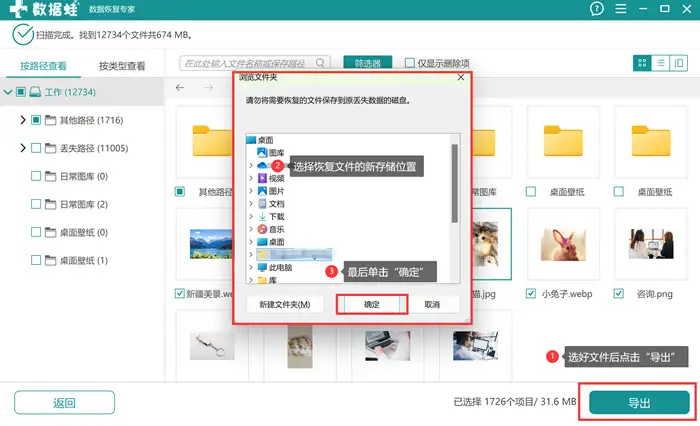Expand the 丢失路径 tree node
Image resolution: width=700 pixels, height=426 pixels.
coord(23,148)
